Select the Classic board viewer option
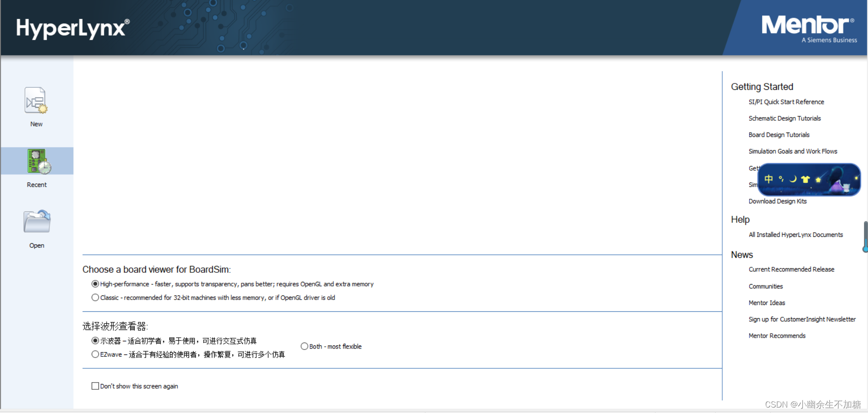The height and width of the screenshot is (413, 868). click(x=95, y=297)
